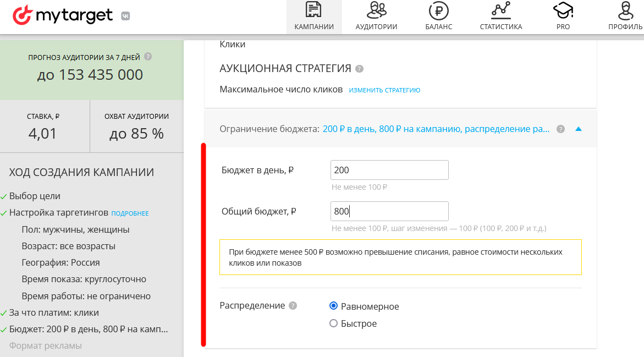
Task: Open the ПРОФИЛЬ account icon
Action: 625,9
